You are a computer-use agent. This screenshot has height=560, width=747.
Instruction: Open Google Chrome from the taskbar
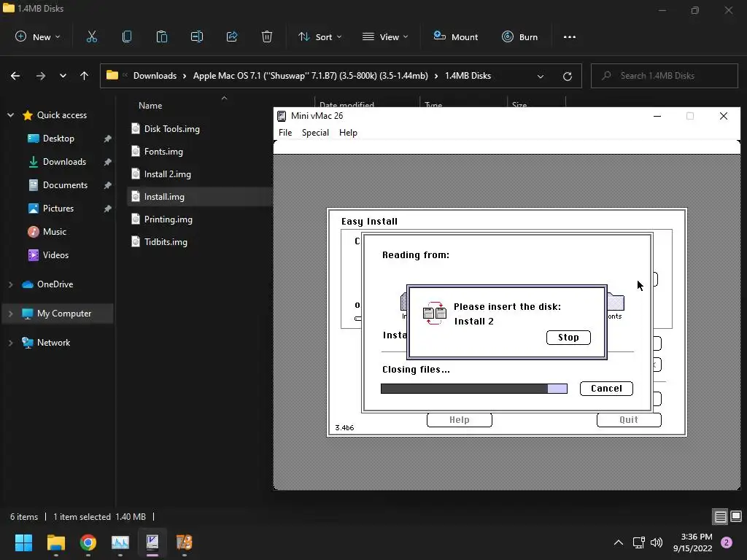pyautogui.click(x=88, y=542)
